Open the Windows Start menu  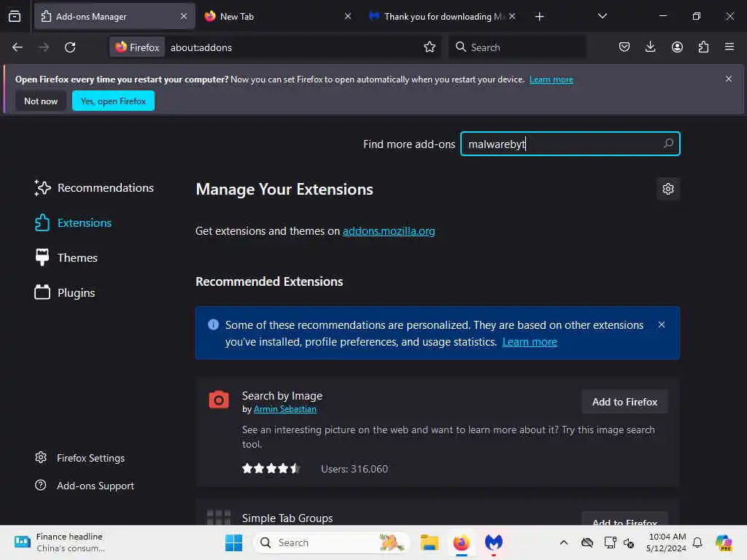(233, 542)
